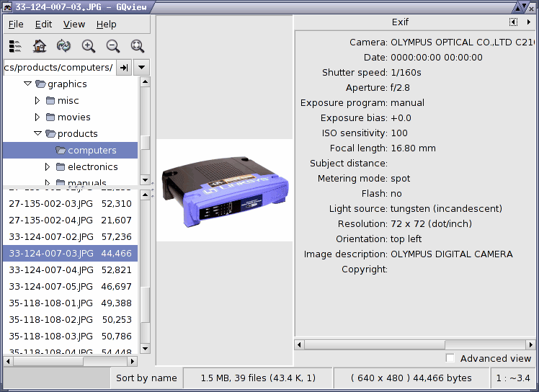539x392 pixels.
Task: Zoom out of the image
Action: [x=112, y=45]
